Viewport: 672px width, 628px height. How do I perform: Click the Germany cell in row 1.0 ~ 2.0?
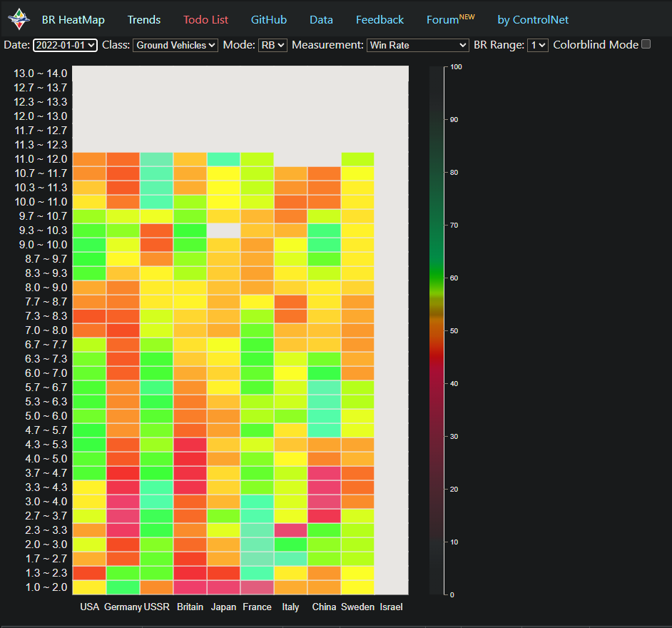coord(123,587)
